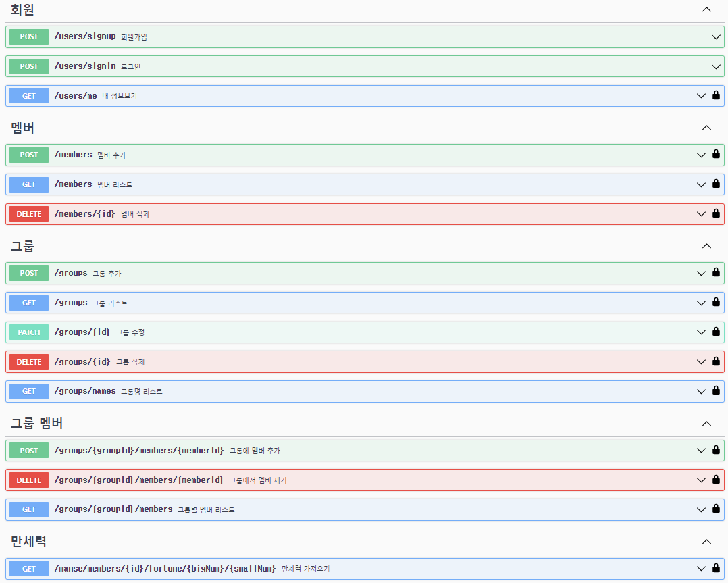Click lock icon on GET /groups/names
The width and height of the screenshot is (728, 583).
[716, 390]
